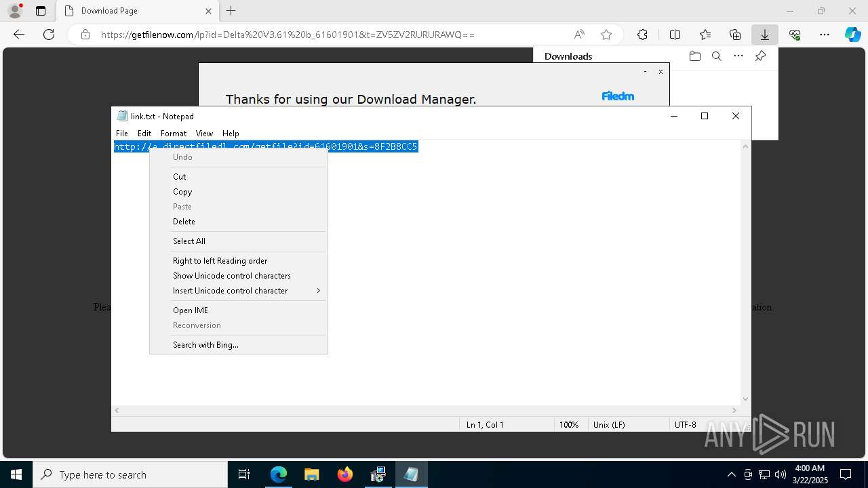
Task: Click Notepad horizontal scrollbar right arrow
Action: pyautogui.click(x=734, y=410)
